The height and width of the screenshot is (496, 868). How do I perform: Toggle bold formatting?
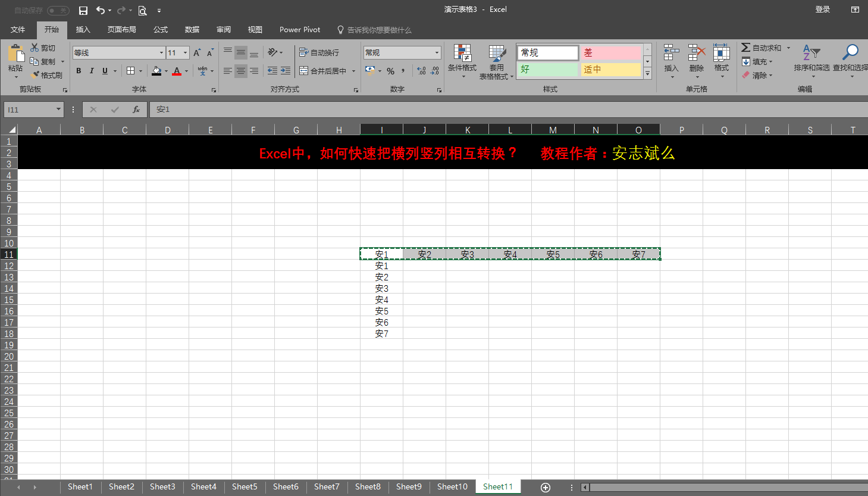point(79,71)
